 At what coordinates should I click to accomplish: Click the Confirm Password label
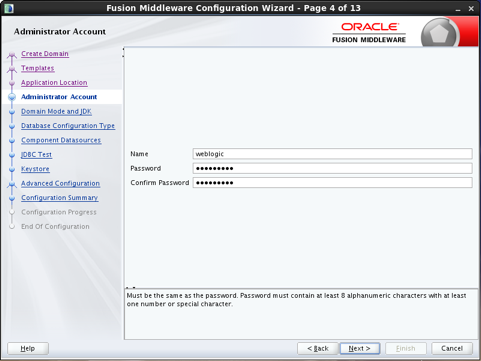160,183
